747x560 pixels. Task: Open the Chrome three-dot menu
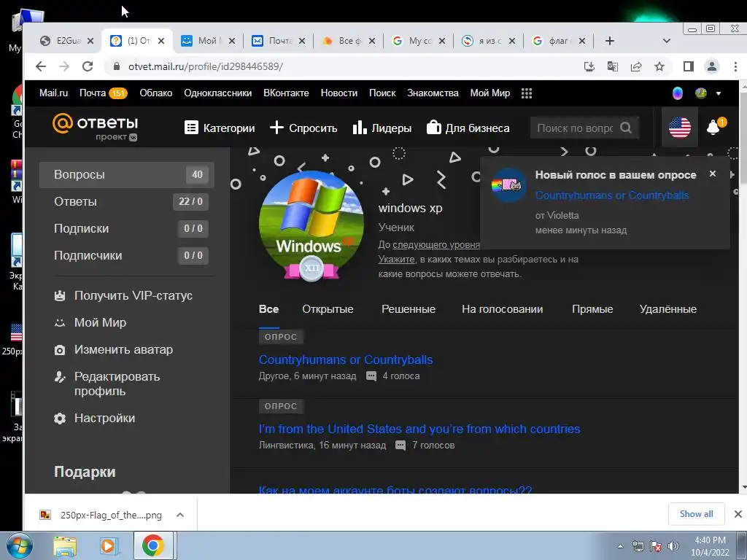(735, 66)
